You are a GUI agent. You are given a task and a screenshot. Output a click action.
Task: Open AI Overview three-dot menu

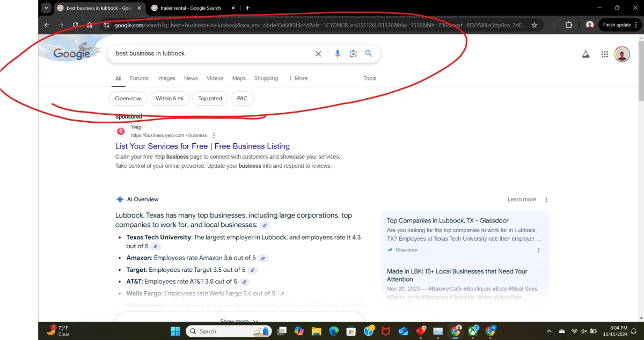546,199
